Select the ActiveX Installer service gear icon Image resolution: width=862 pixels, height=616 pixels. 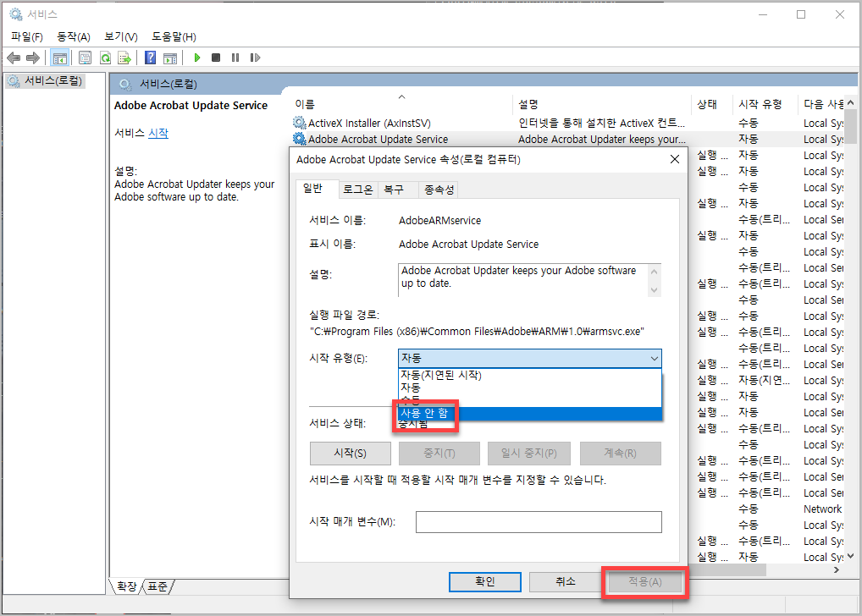300,123
